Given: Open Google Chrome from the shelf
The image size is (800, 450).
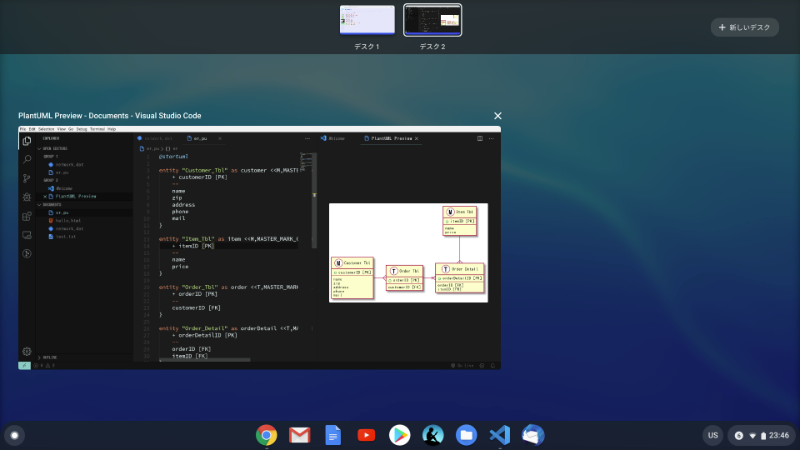Looking at the screenshot, I should 266,435.
